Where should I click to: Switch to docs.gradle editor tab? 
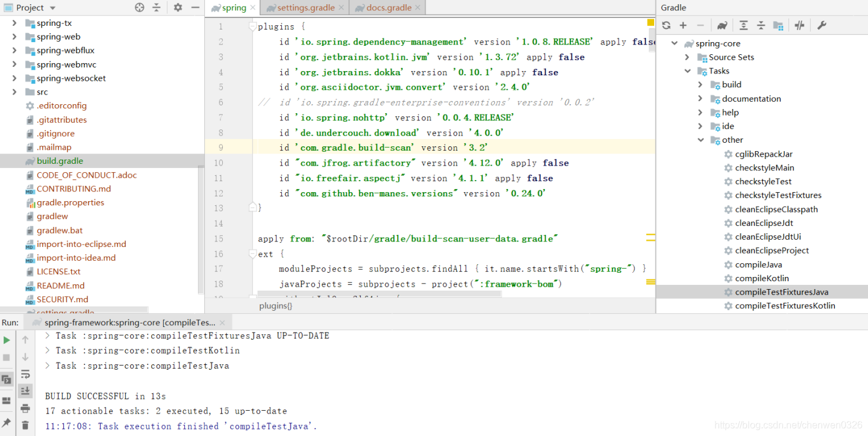(x=388, y=8)
